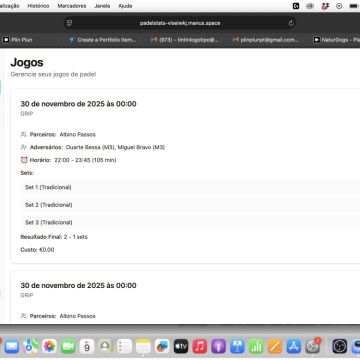Click Adversários Duarte Bessa, Miguel Bravo line
The image size is (360, 360).
pos(93,147)
